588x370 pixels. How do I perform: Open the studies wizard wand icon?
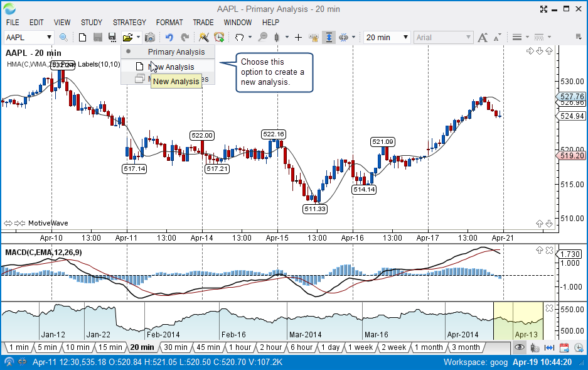[203, 37]
